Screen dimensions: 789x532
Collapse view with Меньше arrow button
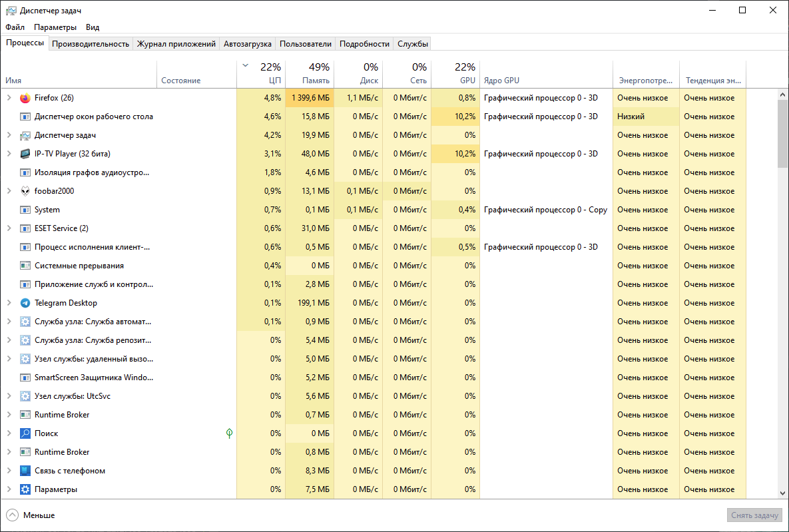pos(13,515)
